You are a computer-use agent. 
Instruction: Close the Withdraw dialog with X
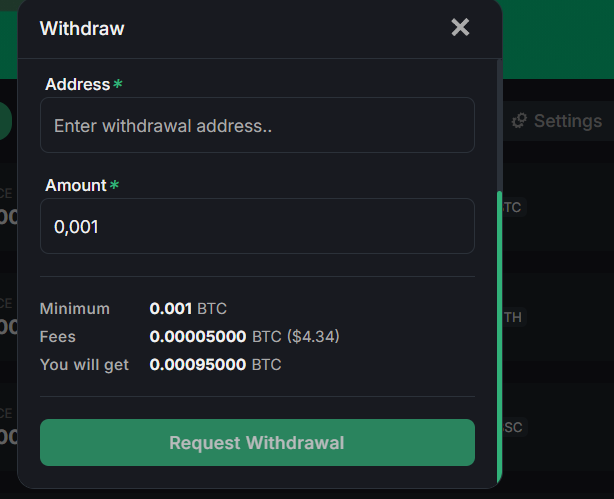pos(460,27)
